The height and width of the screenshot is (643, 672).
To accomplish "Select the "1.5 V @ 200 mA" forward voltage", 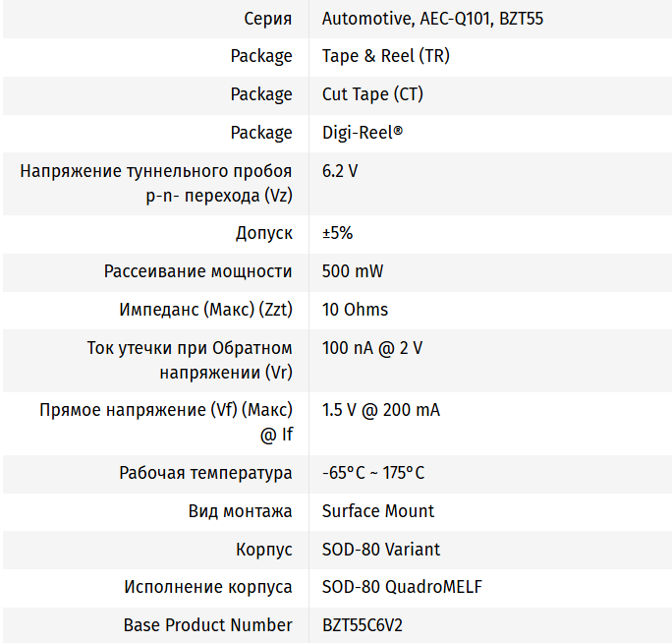I will (381, 410).
